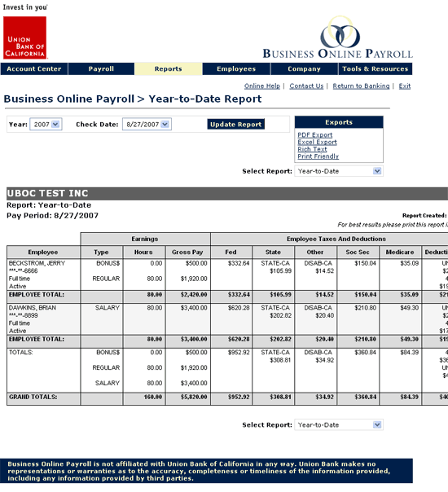Viewport: 448px width, 492px height.
Task: Open the Company tab
Action: 304,68
